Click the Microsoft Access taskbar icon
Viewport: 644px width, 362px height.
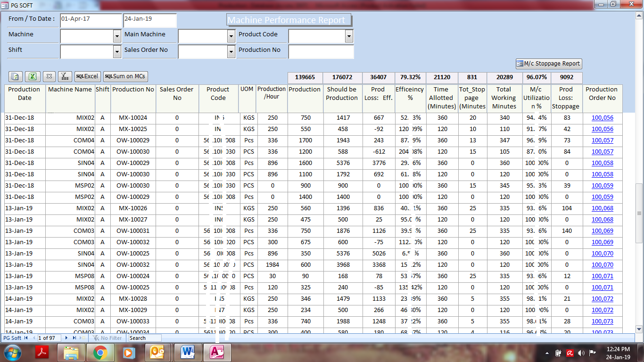(x=217, y=353)
